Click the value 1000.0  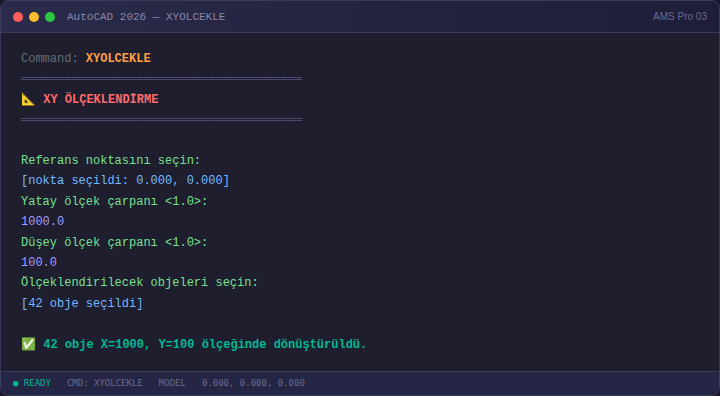(43, 221)
